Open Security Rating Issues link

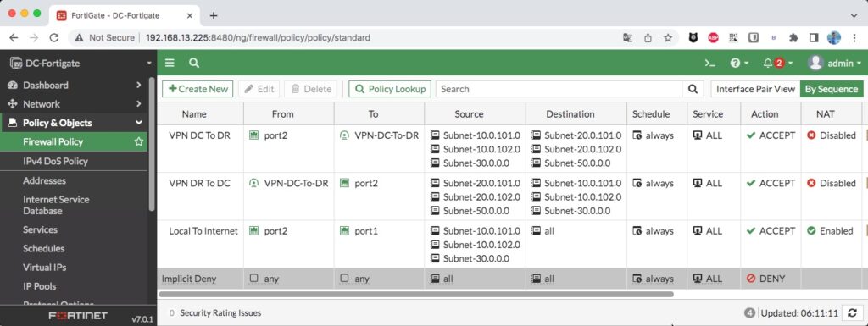(x=220, y=312)
